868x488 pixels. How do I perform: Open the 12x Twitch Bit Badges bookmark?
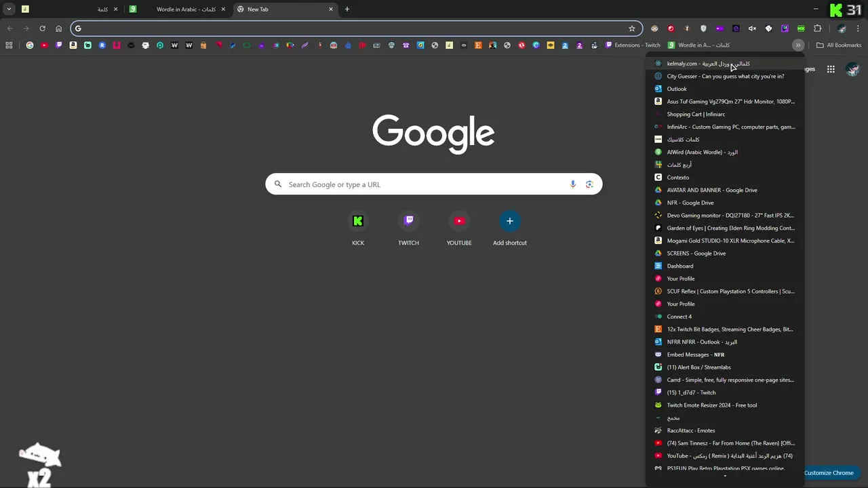coord(725,329)
